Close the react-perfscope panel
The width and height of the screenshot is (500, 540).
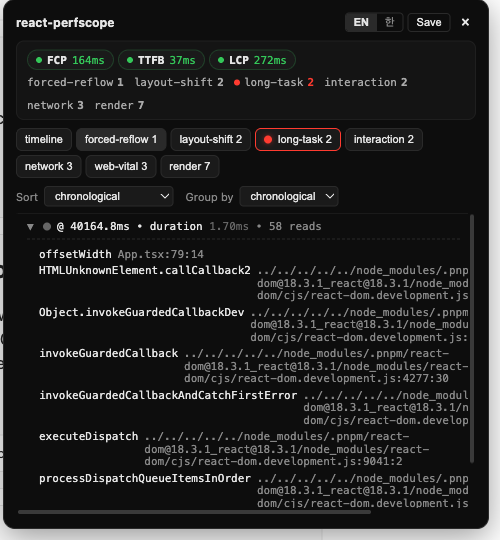coord(465,22)
